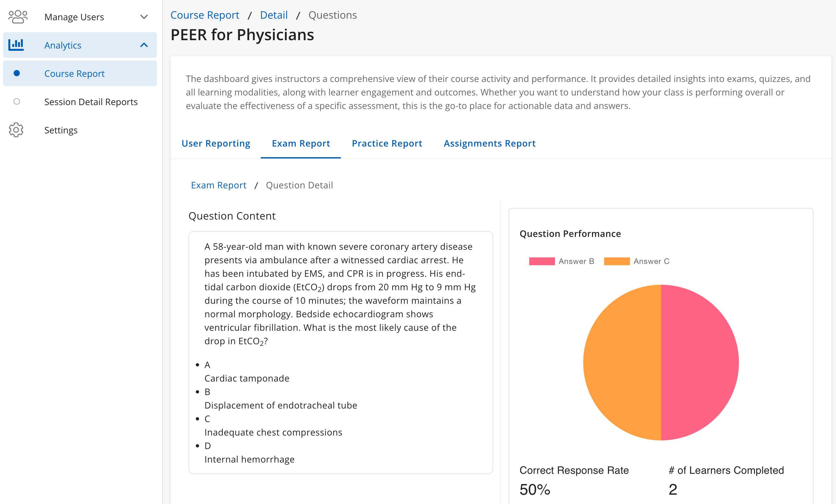The height and width of the screenshot is (504, 836).
Task: Click the Session Detail Reports circle indicator
Action: (16, 101)
